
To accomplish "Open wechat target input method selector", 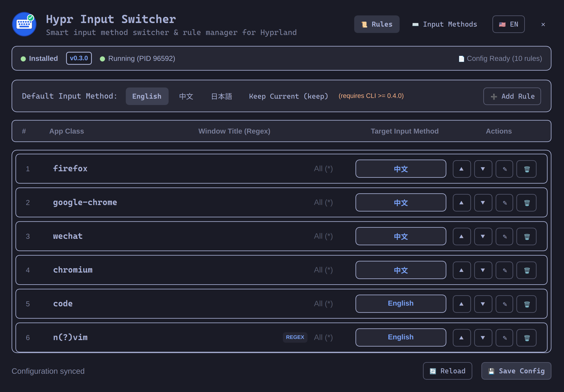I will tap(401, 236).
